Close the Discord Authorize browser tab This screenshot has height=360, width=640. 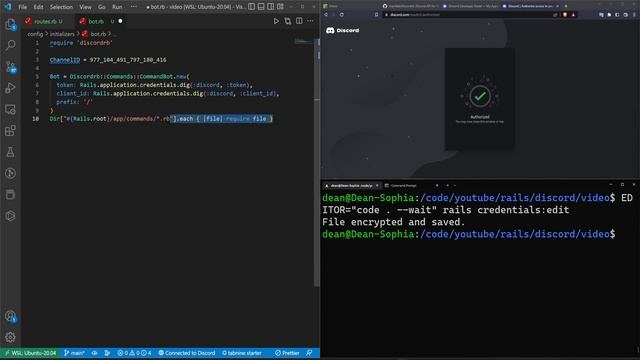click(558, 6)
